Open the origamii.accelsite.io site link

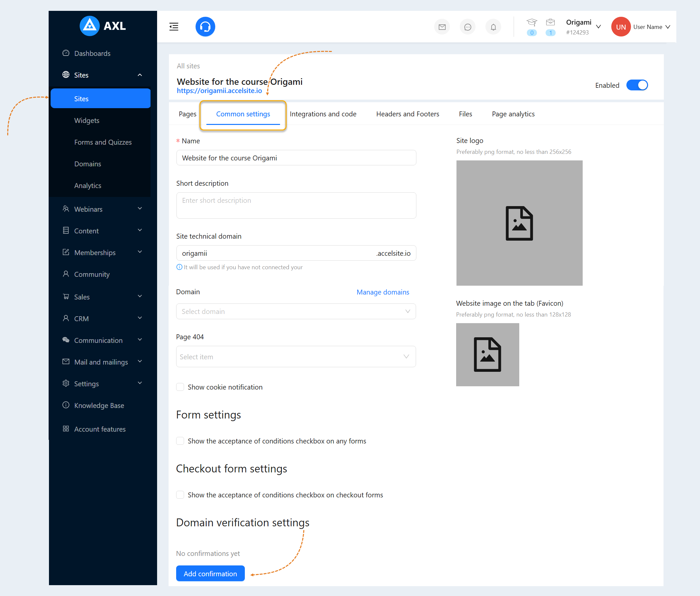[x=220, y=90]
